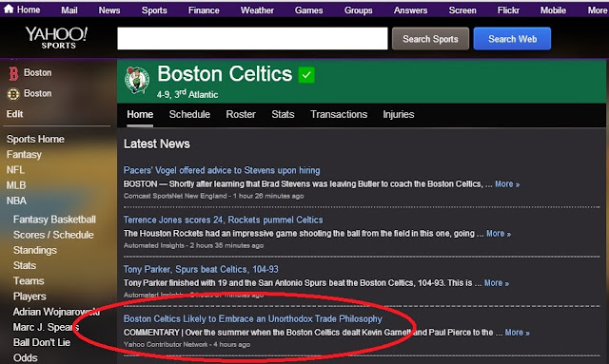Open Ball Don't Lie sidebar link
Screen dimensions: 609x364
point(42,342)
